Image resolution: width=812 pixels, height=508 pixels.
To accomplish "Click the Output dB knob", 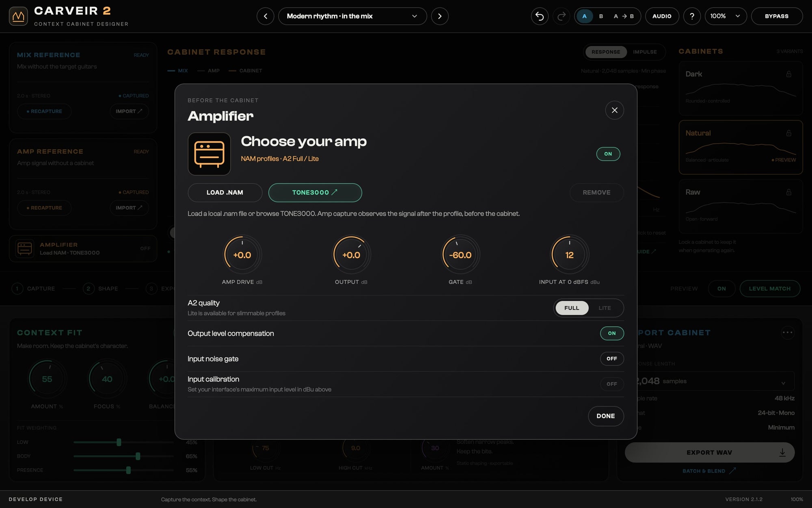I will 351,255.
